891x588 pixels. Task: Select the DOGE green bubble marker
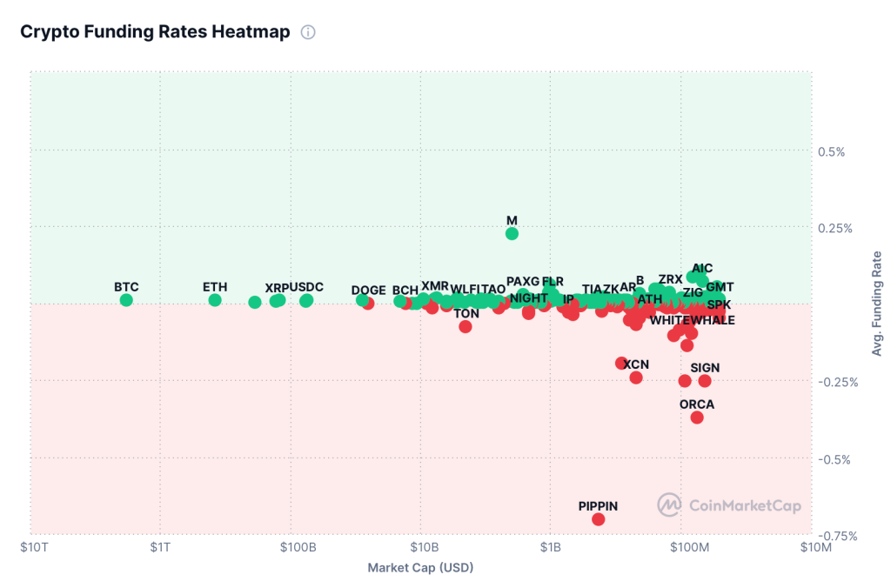(362, 300)
